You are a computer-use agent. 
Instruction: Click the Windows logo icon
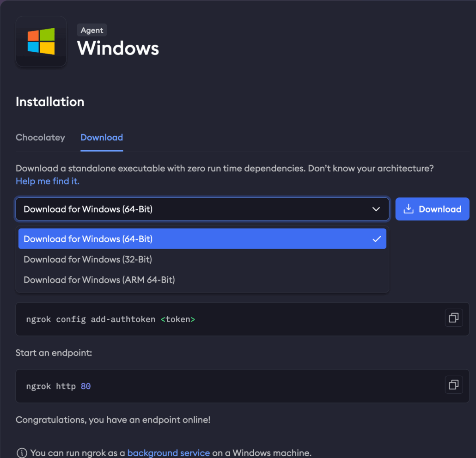[41, 42]
